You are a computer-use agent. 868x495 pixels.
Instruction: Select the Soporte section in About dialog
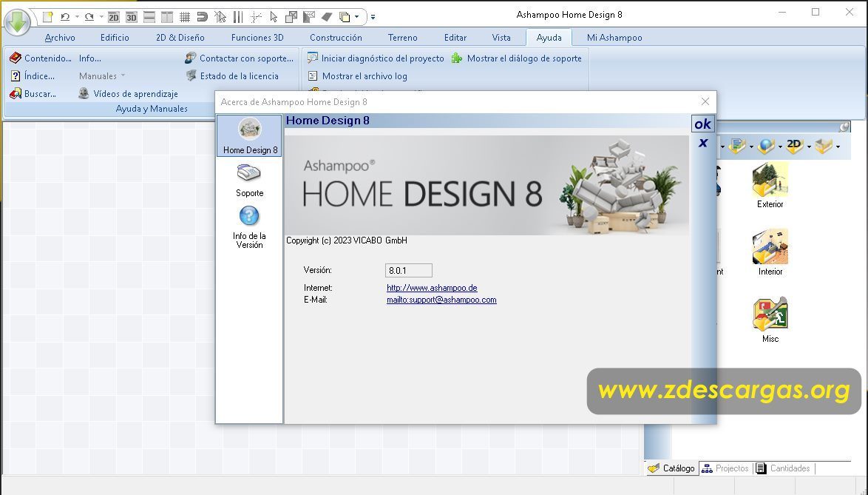click(250, 181)
